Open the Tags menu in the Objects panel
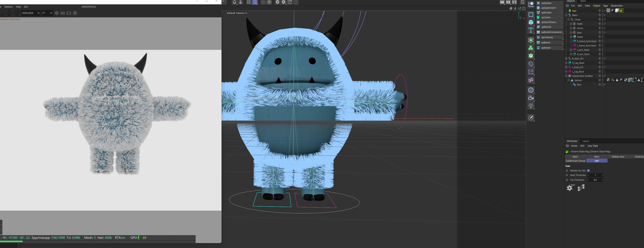The width and height of the screenshot is (644, 248). coord(605,6)
